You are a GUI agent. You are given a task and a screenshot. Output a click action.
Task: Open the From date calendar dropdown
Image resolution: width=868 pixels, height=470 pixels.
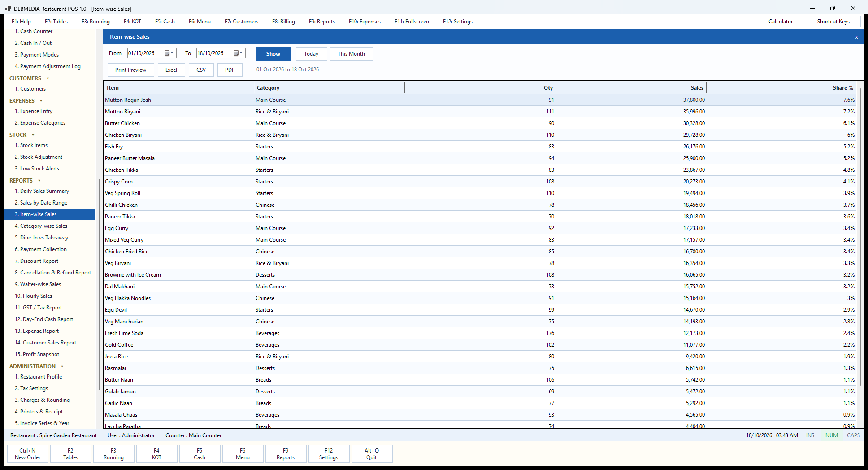(169, 53)
